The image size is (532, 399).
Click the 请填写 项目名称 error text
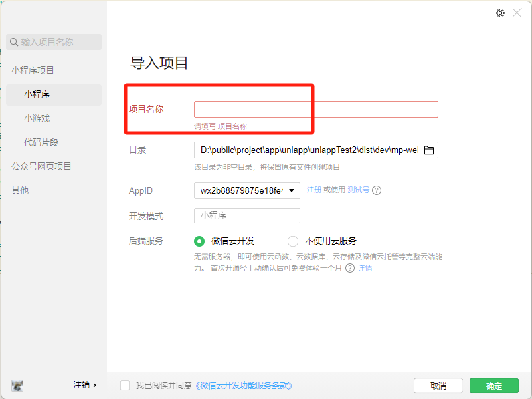pos(221,126)
